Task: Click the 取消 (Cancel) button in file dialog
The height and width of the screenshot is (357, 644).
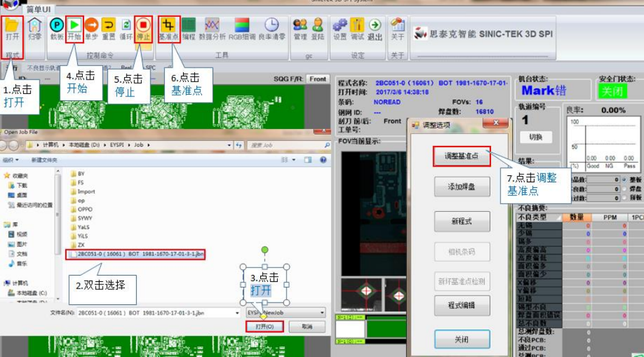Action: (x=307, y=327)
